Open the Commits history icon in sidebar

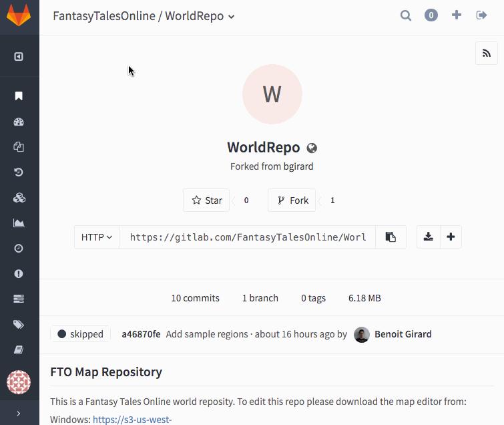(x=19, y=172)
